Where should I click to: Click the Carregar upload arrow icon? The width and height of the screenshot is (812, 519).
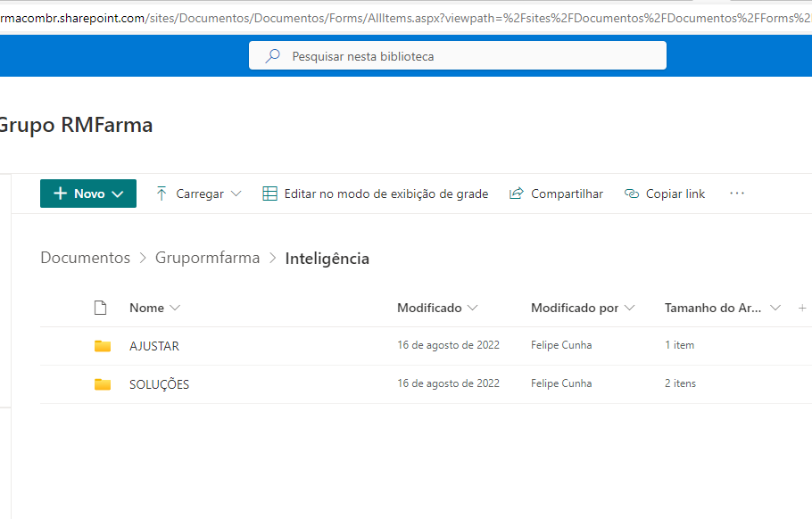pos(162,194)
